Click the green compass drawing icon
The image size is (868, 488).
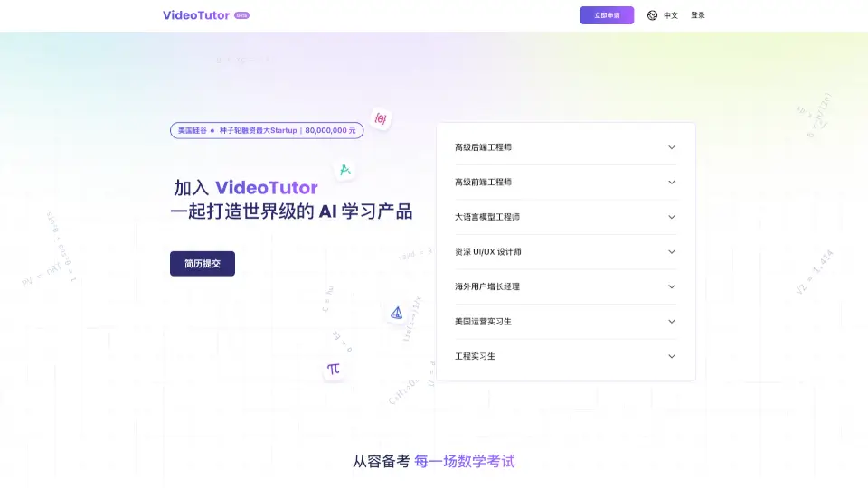(344, 170)
